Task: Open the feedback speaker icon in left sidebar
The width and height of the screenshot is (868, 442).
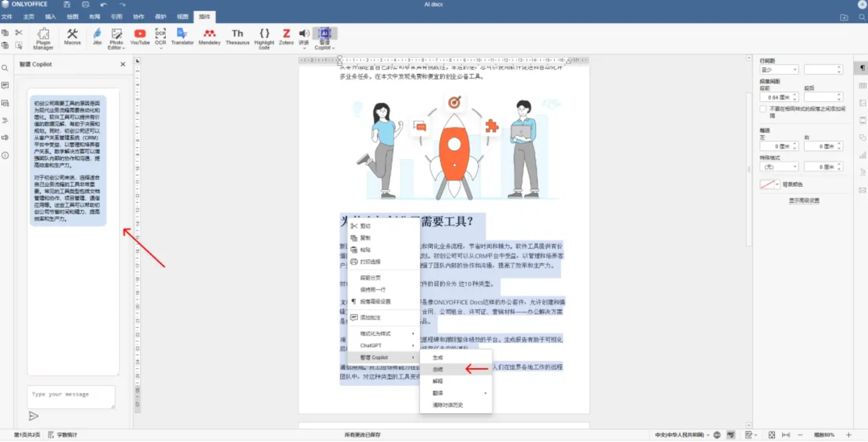Action: (5, 138)
